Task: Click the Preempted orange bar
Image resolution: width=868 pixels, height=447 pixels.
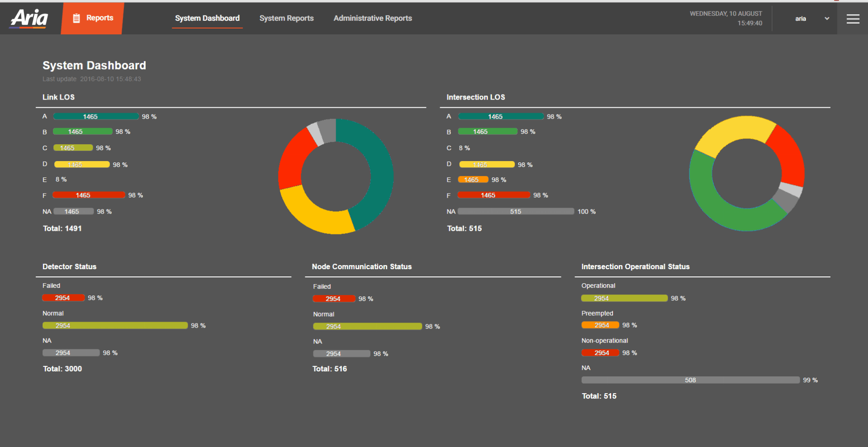Action: pyautogui.click(x=600, y=325)
